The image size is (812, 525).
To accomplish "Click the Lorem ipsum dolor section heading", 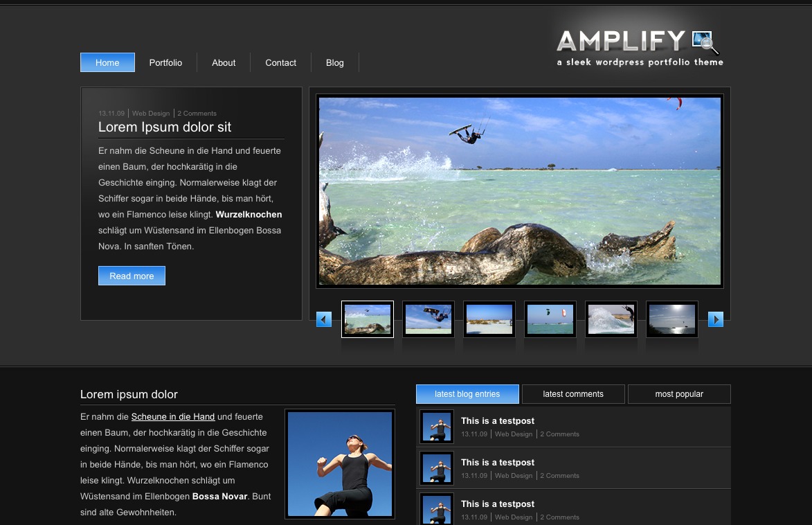I will pyautogui.click(x=129, y=394).
